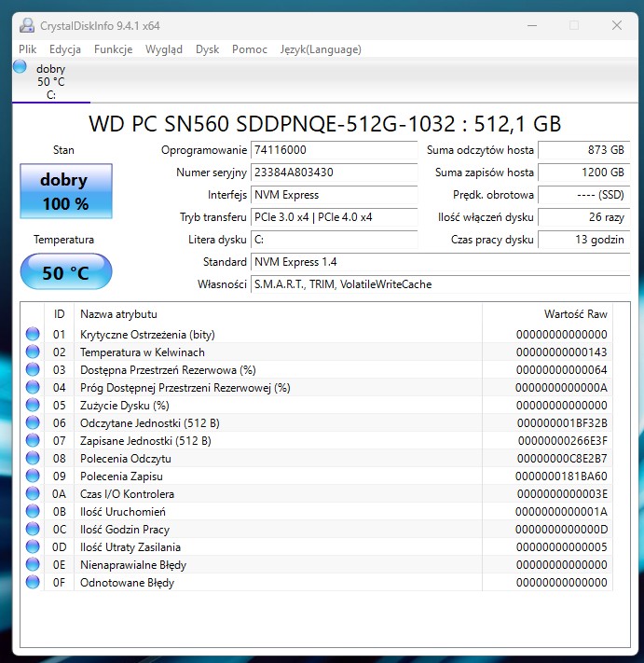
Task: Click the dobry 100 % health status button
Action: (65, 191)
